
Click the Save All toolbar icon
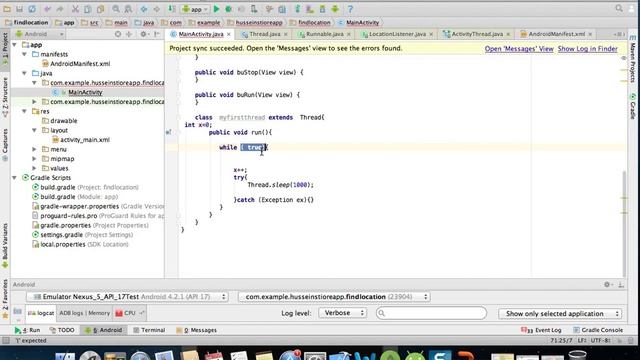click(x=19, y=9)
